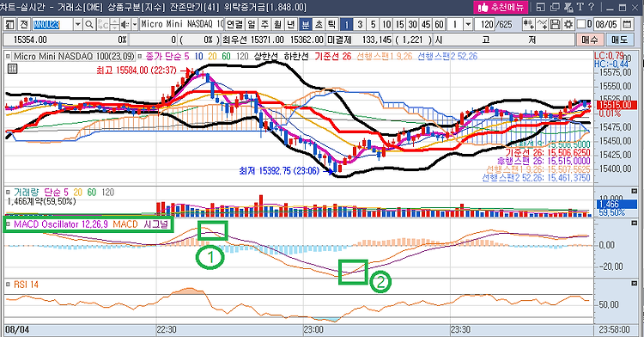This screenshot has width=644, height=337.
Task: Click the symbol link/sync icon after magnifier
Action: pyautogui.click(x=103, y=25)
